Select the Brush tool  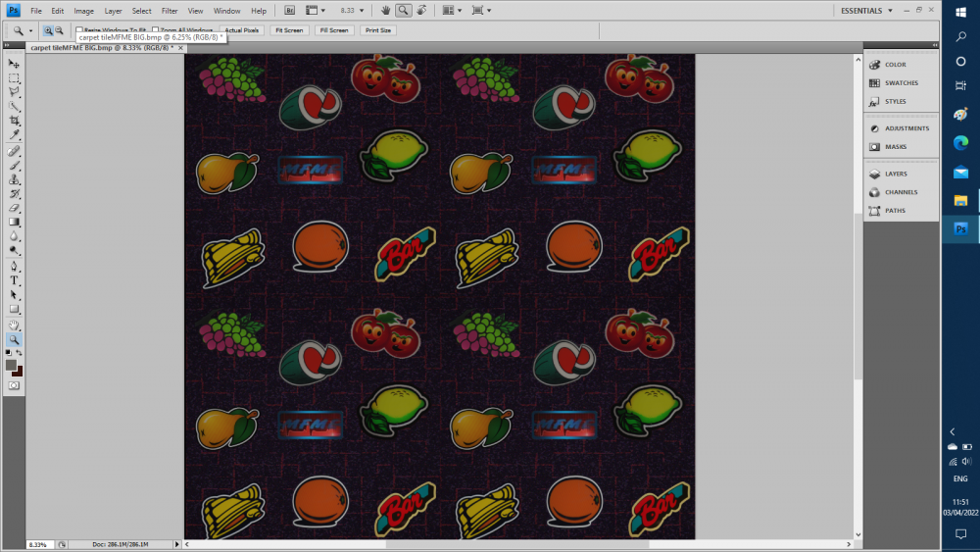(14, 166)
